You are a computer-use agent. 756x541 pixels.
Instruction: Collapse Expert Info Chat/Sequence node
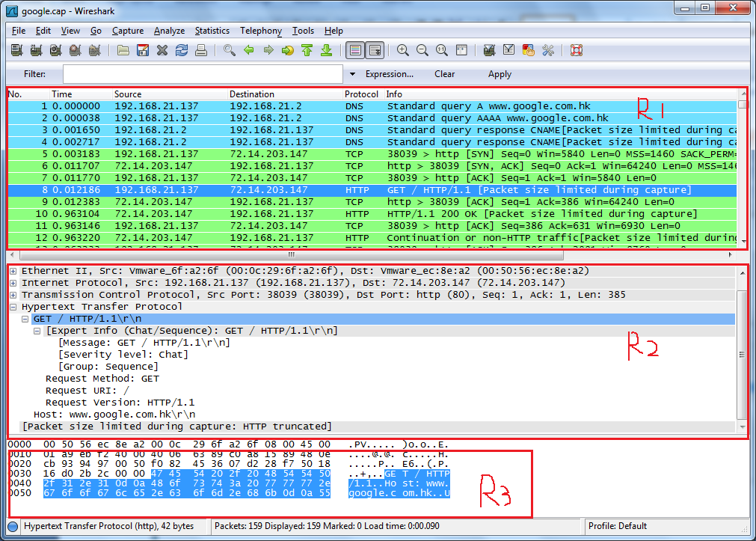click(37, 331)
